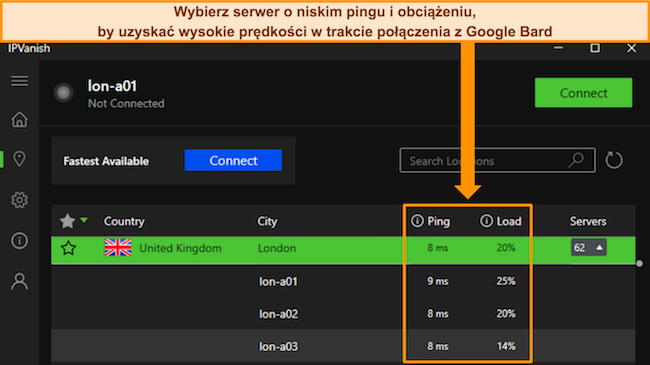650x365 pixels.
Task: Click London city in the highlighted row
Action: click(x=277, y=248)
